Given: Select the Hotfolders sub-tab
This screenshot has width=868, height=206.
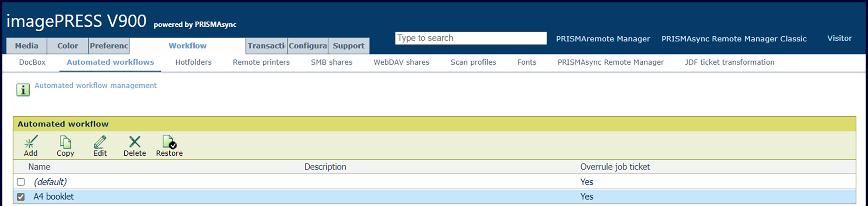Looking at the screenshot, I should coord(193,62).
